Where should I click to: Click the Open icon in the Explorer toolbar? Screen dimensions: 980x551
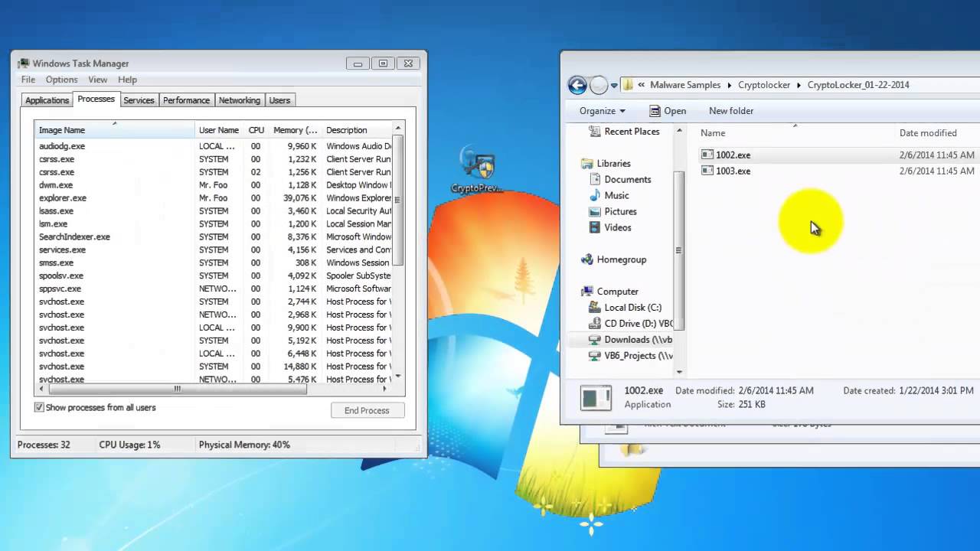(x=655, y=111)
